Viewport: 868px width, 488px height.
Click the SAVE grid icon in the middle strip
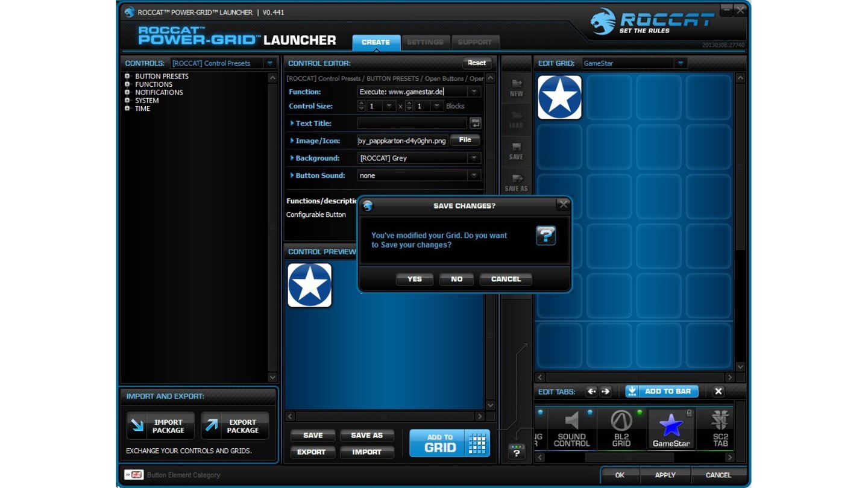coord(517,151)
